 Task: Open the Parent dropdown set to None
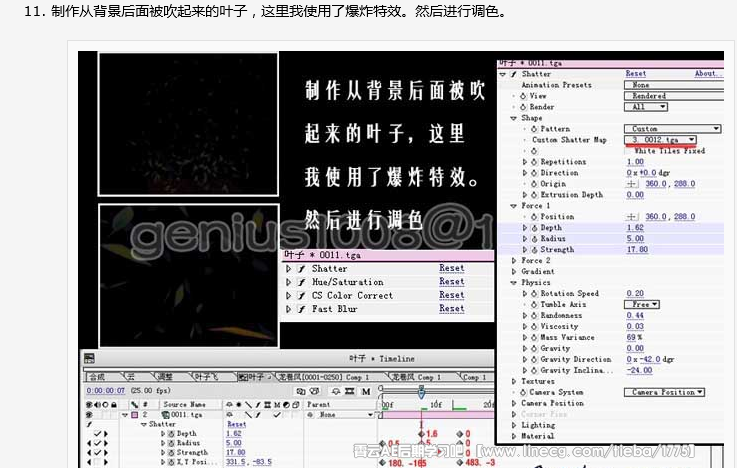[346, 415]
